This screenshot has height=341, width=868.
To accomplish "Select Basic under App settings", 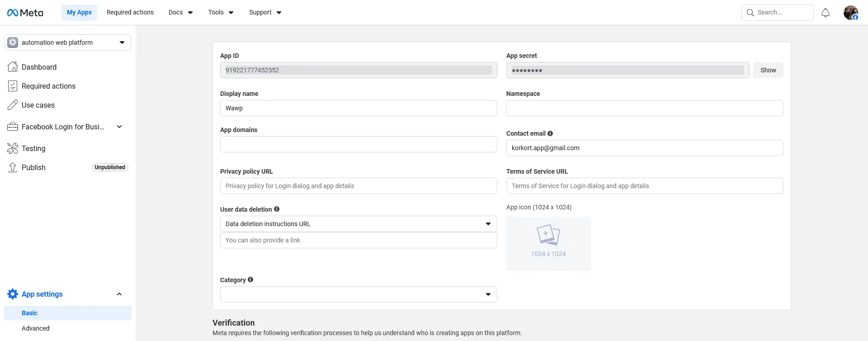I will click(x=68, y=313).
